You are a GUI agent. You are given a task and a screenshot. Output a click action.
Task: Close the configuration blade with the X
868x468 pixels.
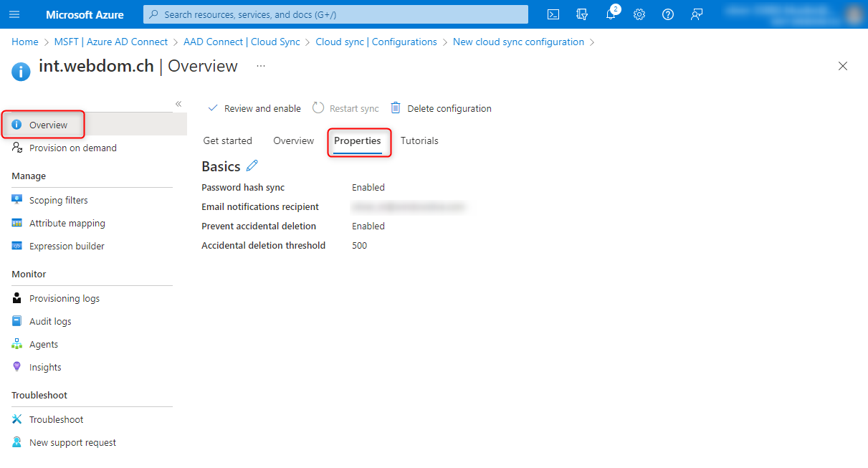point(843,66)
